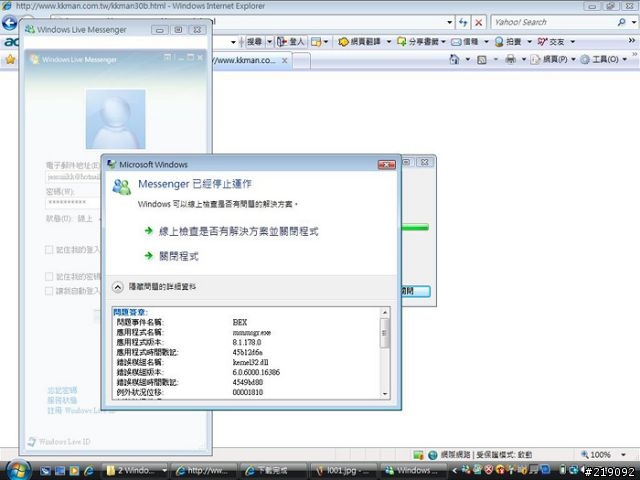Close the Microsoft Windows error dialog
The image size is (640, 480).
click(386, 164)
